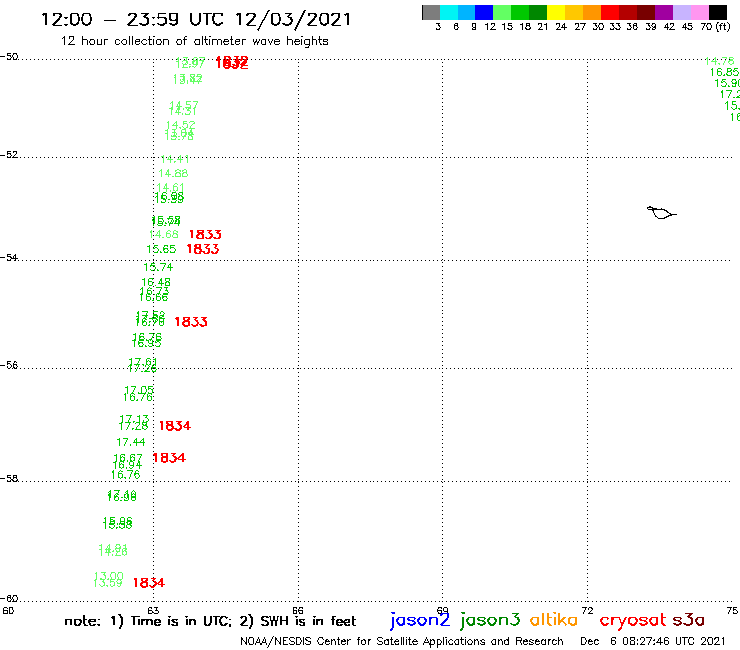Image resolution: width=740 pixels, height=650 pixels.
Task: Click the black swatch ending the color scale
Action: [x=718, y=12]
